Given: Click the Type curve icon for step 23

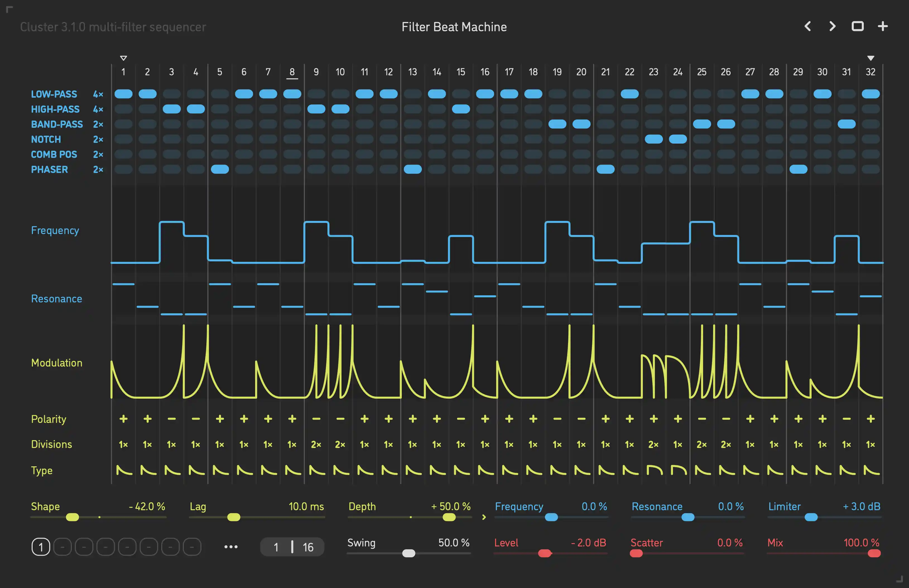Looking at the screenshot, I should (654, 470).
